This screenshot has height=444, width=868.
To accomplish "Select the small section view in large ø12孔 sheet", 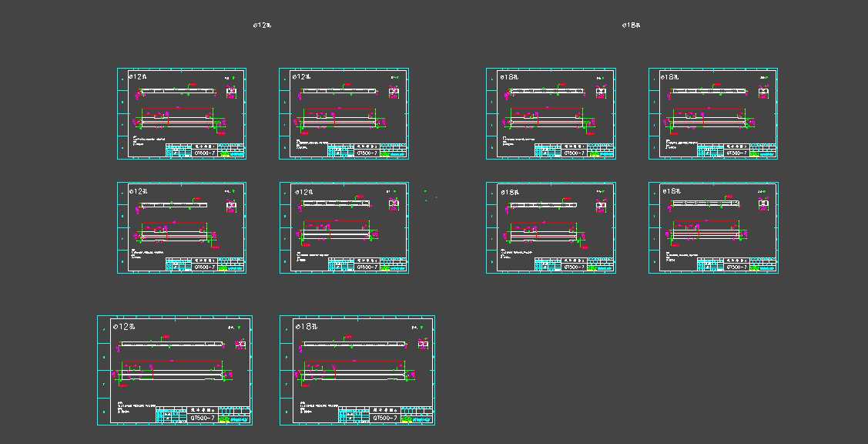I will [240, 345].
